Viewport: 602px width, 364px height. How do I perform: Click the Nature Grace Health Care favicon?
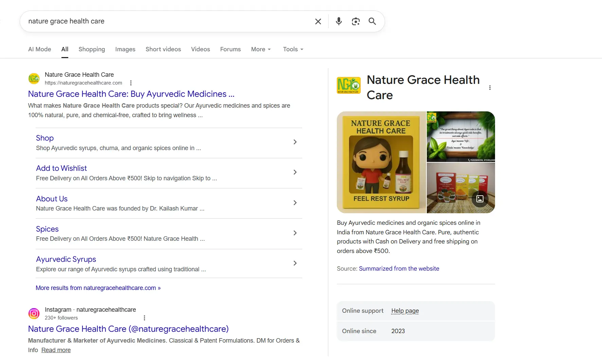coord(34,78)
